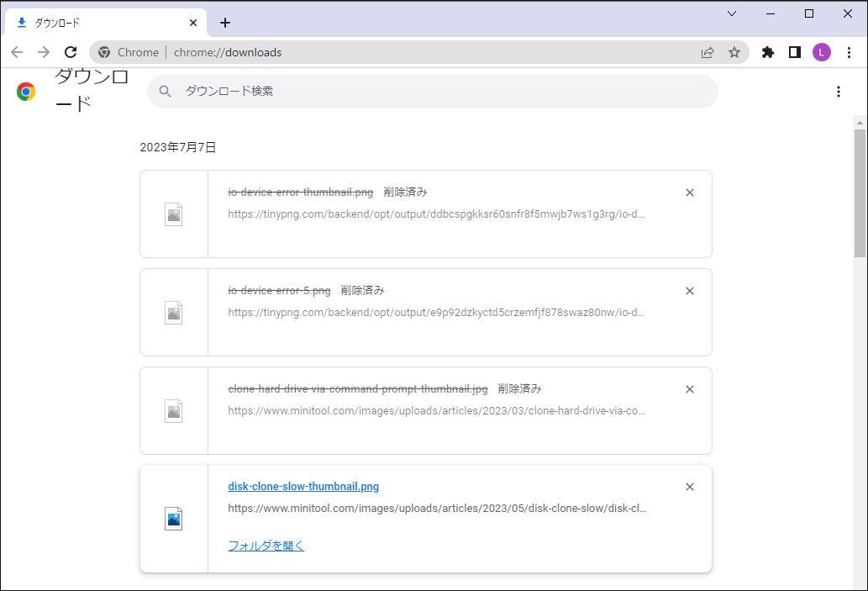Click deleted filename io-device-error-thumbnail.png

tap(301, 193)
